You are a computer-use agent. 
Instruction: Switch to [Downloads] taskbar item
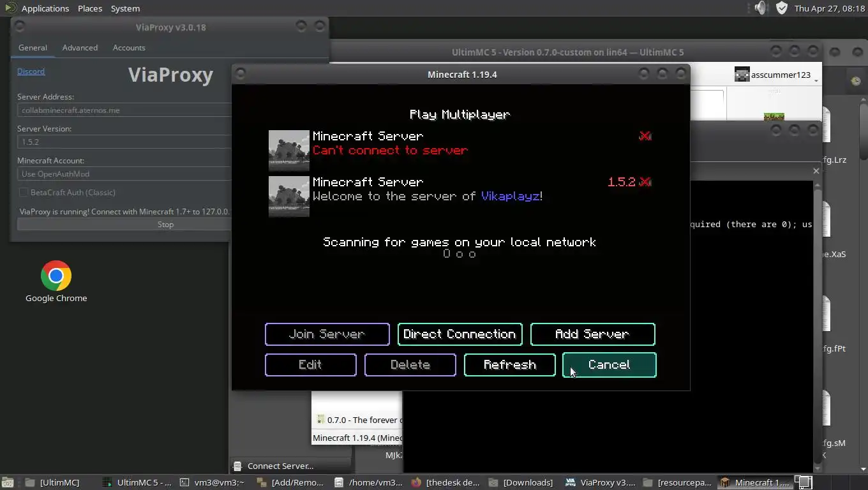point(522,482)
